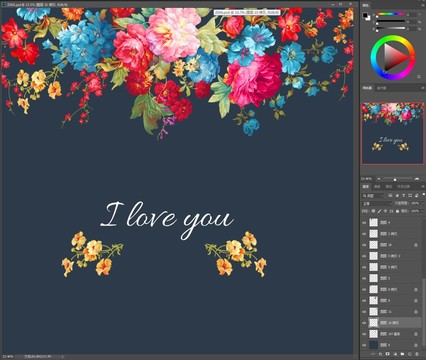Toggle eye icon of layer directly above selected layer
Viewport: 426px width, 360px height.
pos(364,312)
